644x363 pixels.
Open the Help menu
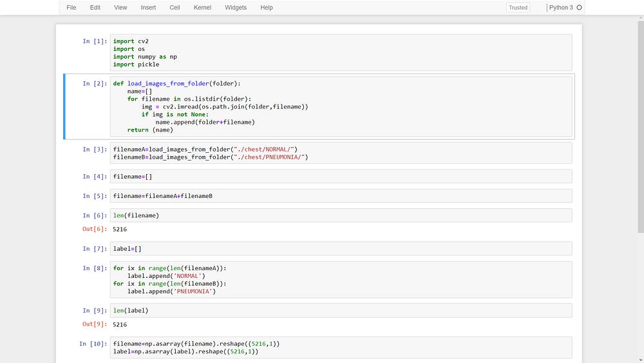(267, 8)
